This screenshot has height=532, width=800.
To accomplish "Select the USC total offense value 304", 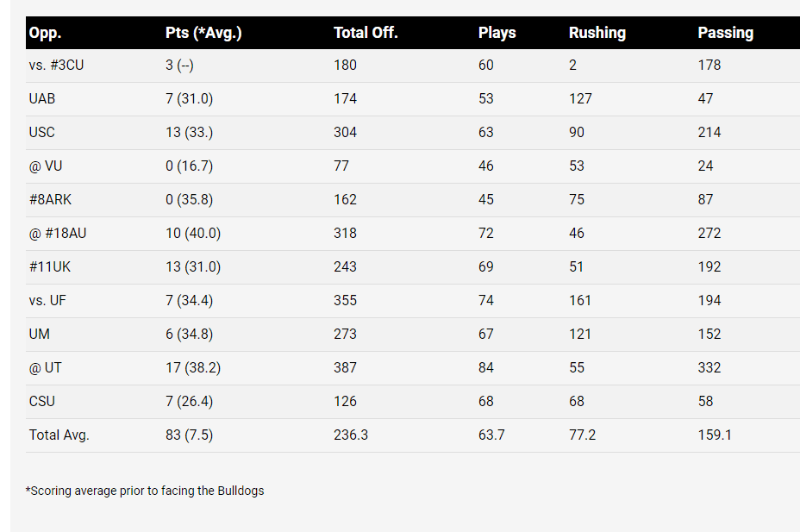I will click(346, 133).
